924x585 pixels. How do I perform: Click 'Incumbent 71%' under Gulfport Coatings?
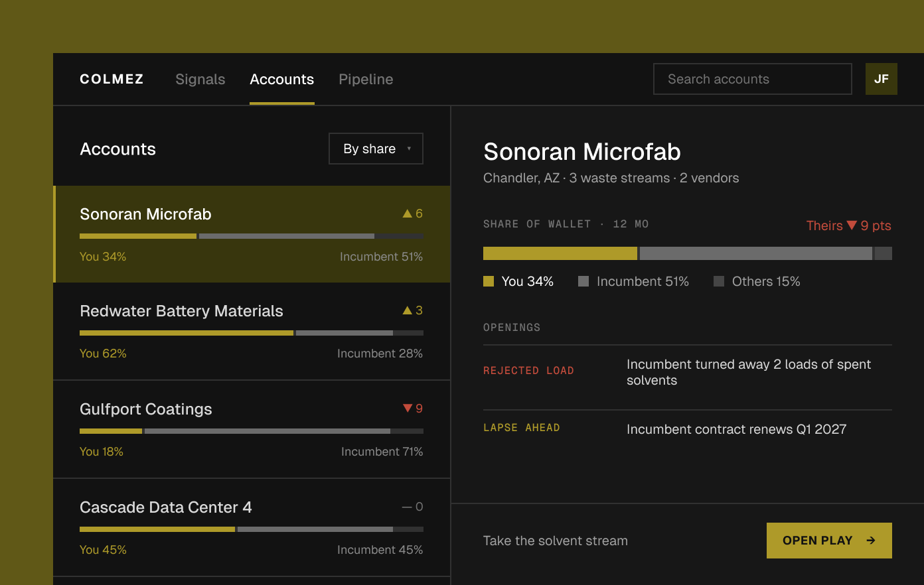(x=382, y=452)
